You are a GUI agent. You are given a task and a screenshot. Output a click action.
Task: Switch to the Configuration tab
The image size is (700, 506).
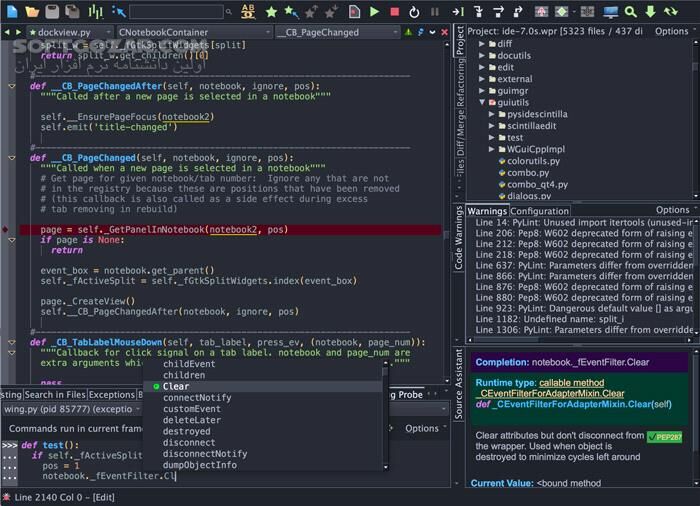click(x=540, y=211)
